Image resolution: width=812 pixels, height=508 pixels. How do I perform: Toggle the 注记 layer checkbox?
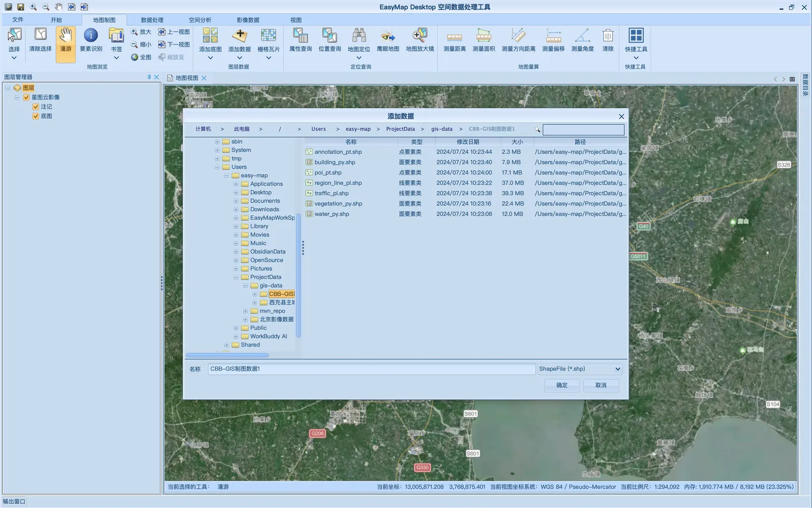(x=36, y=107)
